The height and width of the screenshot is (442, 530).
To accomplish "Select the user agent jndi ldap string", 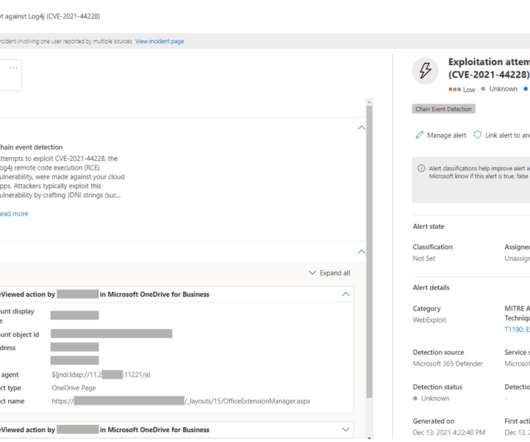I will click(101, 374).
